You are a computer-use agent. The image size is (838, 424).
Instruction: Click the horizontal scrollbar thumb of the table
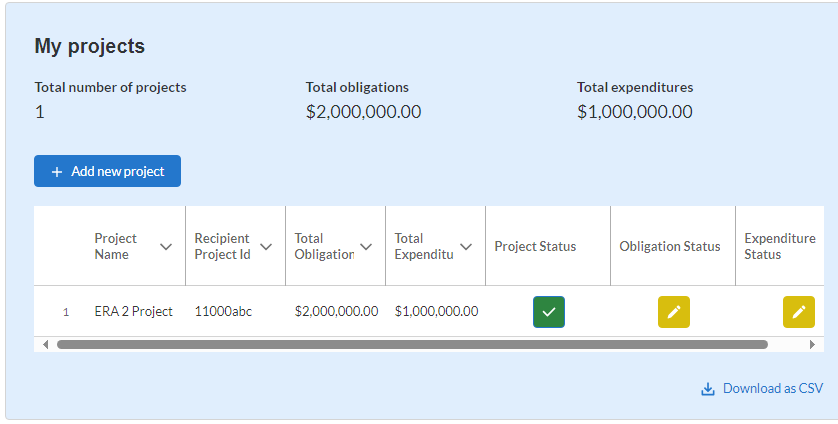412,344
